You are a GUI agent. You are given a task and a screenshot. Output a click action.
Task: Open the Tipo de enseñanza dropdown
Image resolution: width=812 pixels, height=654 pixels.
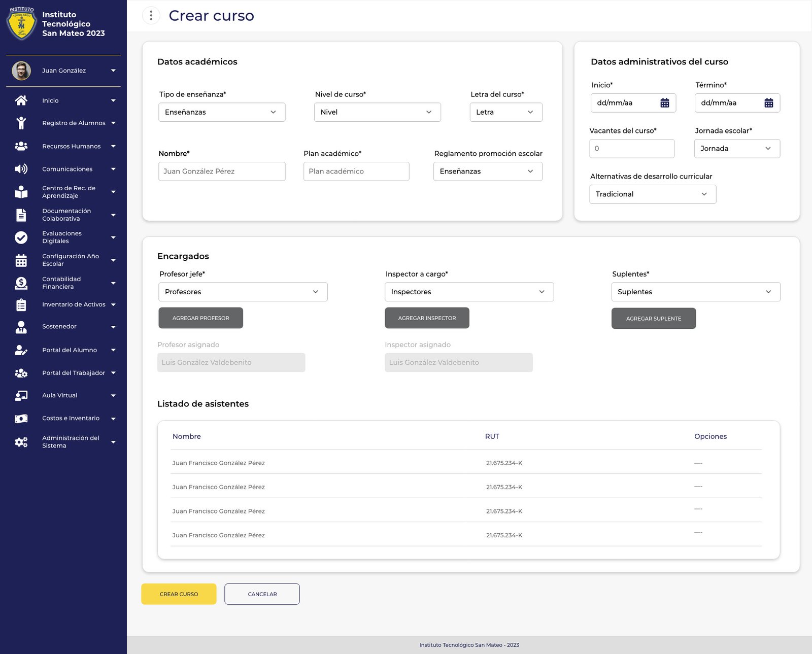222,112
